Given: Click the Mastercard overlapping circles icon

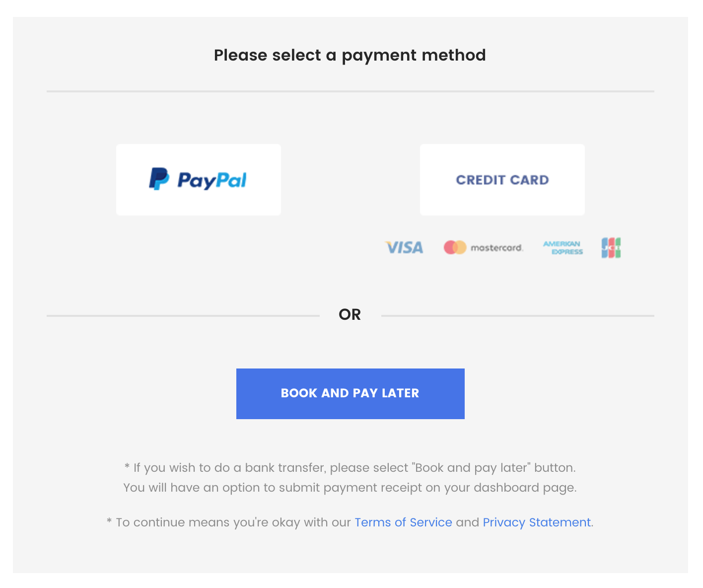Looking at the screenshot, I should click(455, 247).
